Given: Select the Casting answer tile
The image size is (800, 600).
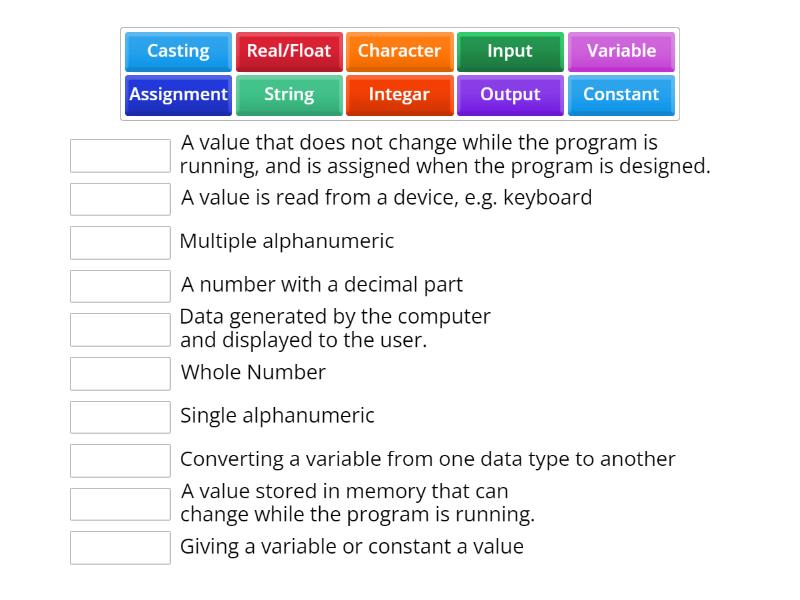Looking at the screenshot, I should click(x=178, y=51).
